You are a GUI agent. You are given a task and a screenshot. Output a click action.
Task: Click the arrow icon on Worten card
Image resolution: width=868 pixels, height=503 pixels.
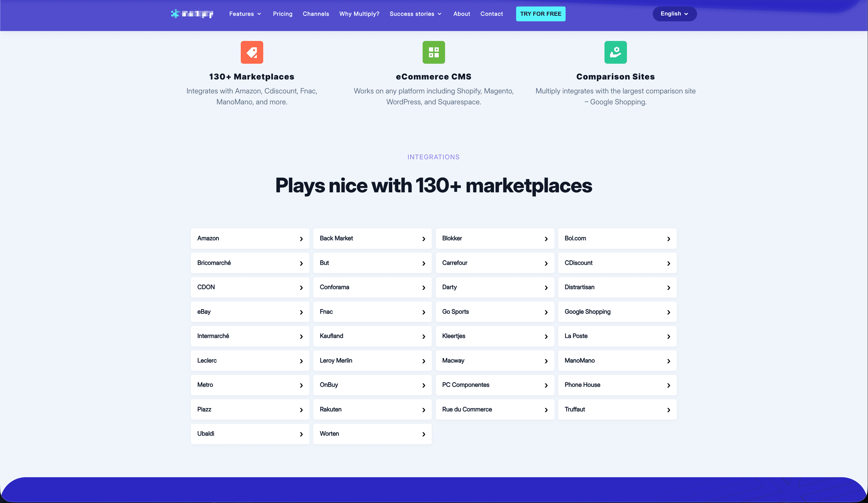[424, 434]
